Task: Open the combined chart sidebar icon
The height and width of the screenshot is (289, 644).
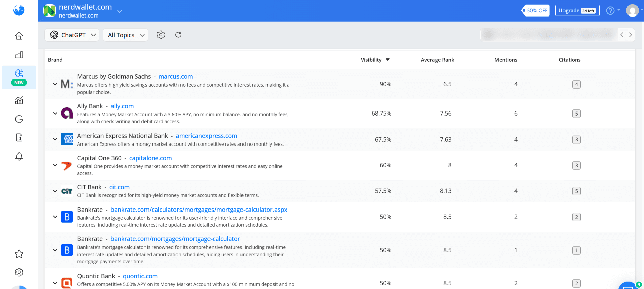Action: pyautogui.click(x=19, y=100)
